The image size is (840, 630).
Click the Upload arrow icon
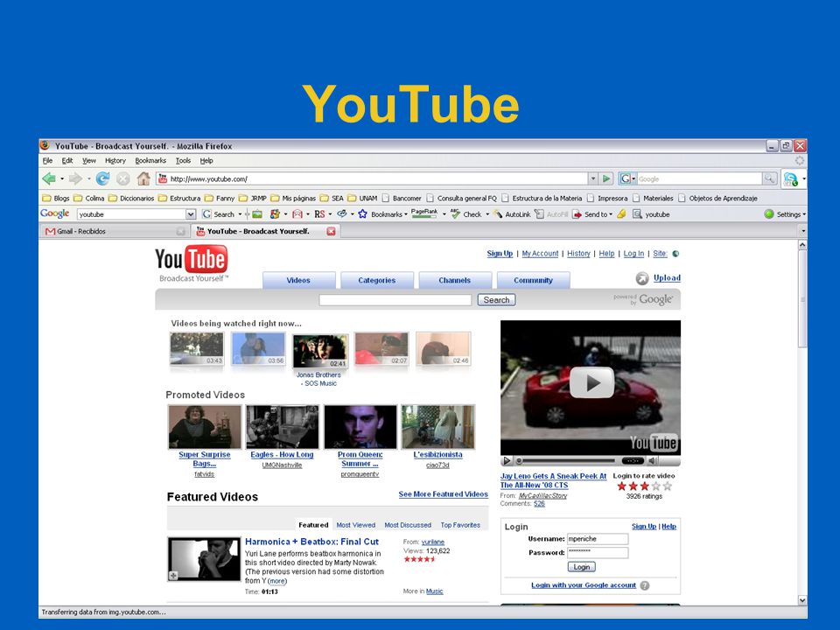[x=641, y=278]
